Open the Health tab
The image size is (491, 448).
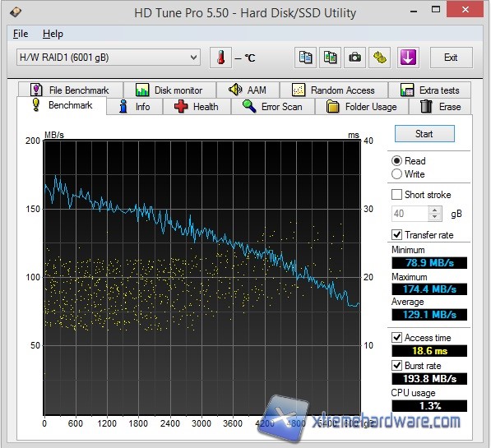[x=197, y=107]
